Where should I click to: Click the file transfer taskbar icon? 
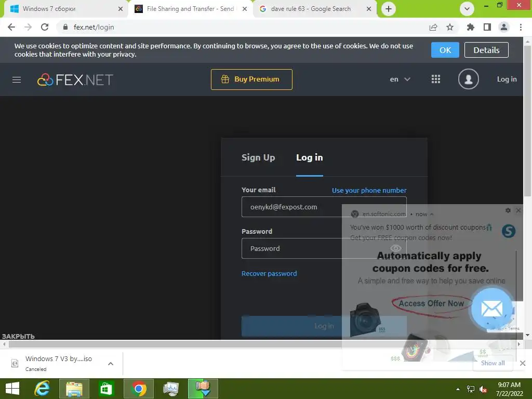[203, 389]
